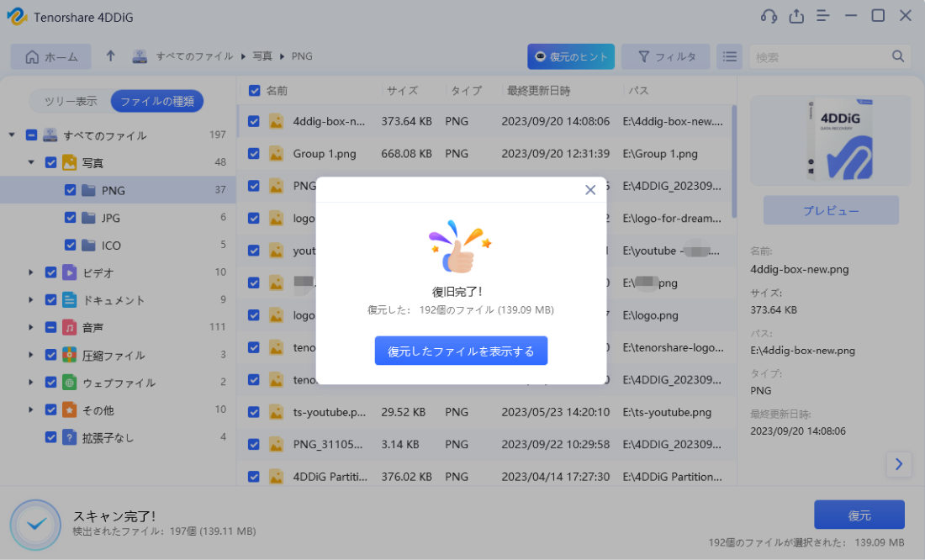Click 写真 in breadcrumb
Viewport: 925px width, 560px height.
tap(262, 56)
